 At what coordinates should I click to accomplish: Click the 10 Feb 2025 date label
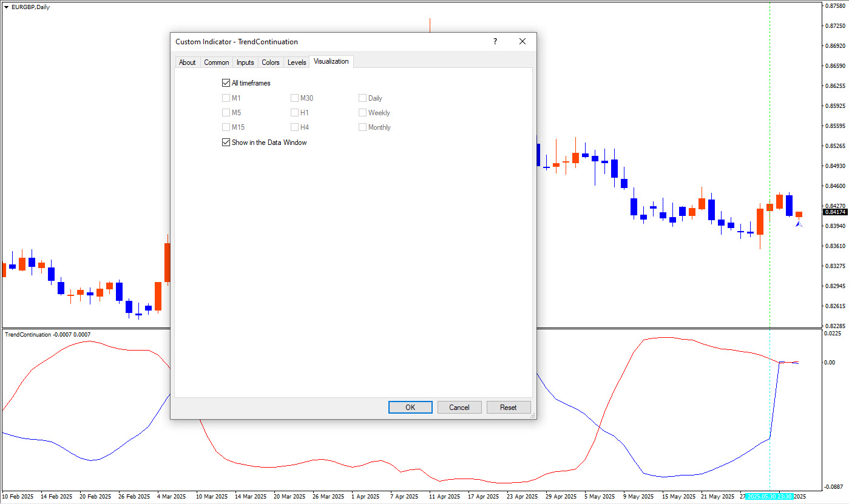click(x=18, y=496)
